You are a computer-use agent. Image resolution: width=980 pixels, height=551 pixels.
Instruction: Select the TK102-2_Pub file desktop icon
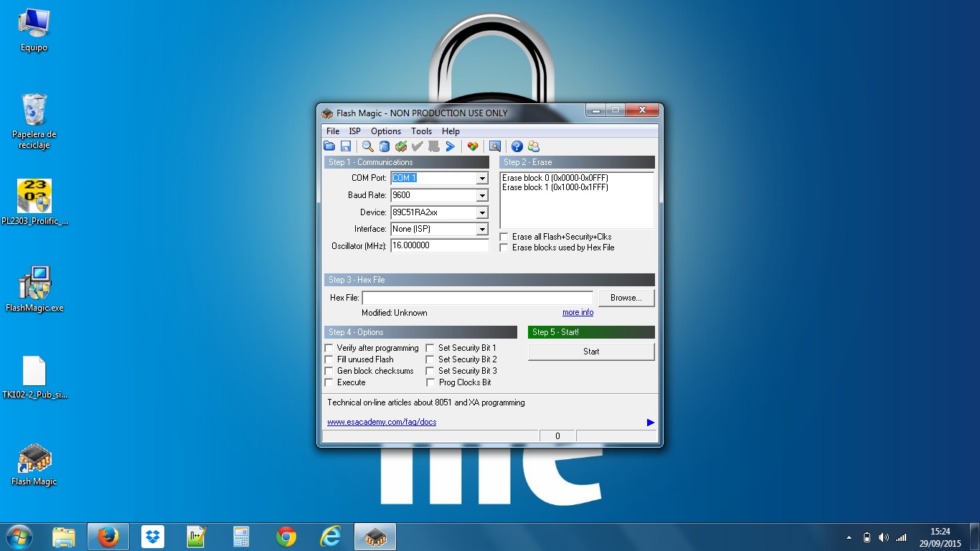(34, 377)
